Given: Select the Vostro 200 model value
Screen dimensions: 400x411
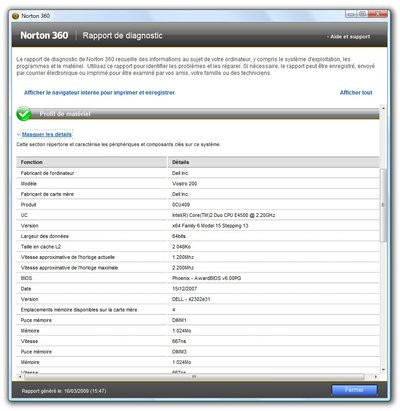Looking at the screenshot, I should (184, 184).
